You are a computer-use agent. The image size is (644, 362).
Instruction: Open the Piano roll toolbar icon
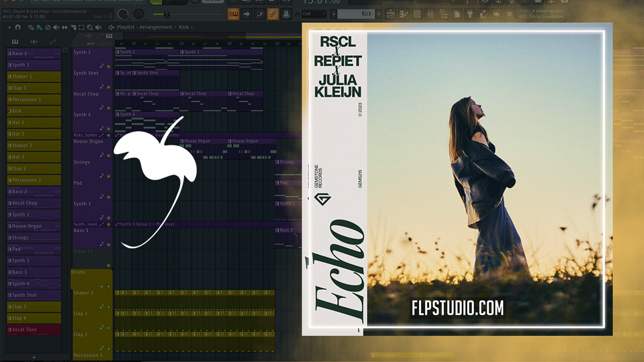point(404,14)
